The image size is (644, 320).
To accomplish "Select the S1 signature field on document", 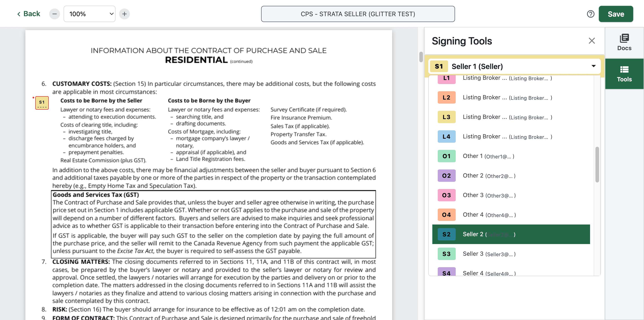I will coord(42,103).
